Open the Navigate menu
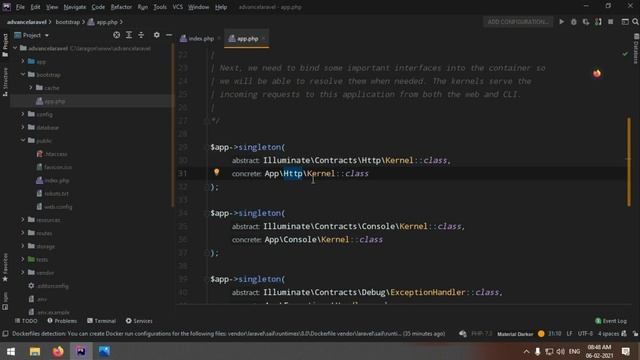Image resolution: width=640 pixels, height=360 pixels. (75, 7)
